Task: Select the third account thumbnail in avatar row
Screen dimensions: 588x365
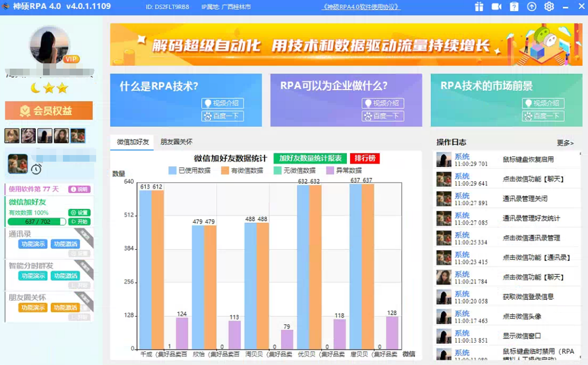Action: coord(45,136)
